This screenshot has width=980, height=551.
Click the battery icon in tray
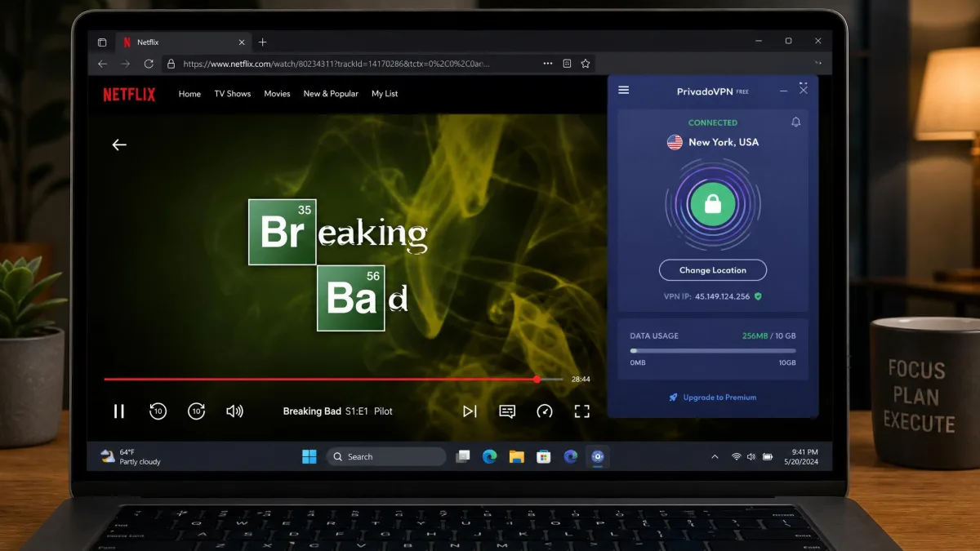[x=768, y=457]
